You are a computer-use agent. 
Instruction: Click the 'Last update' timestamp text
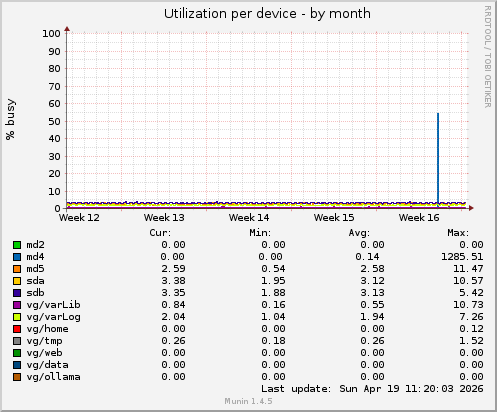point(372,389)
